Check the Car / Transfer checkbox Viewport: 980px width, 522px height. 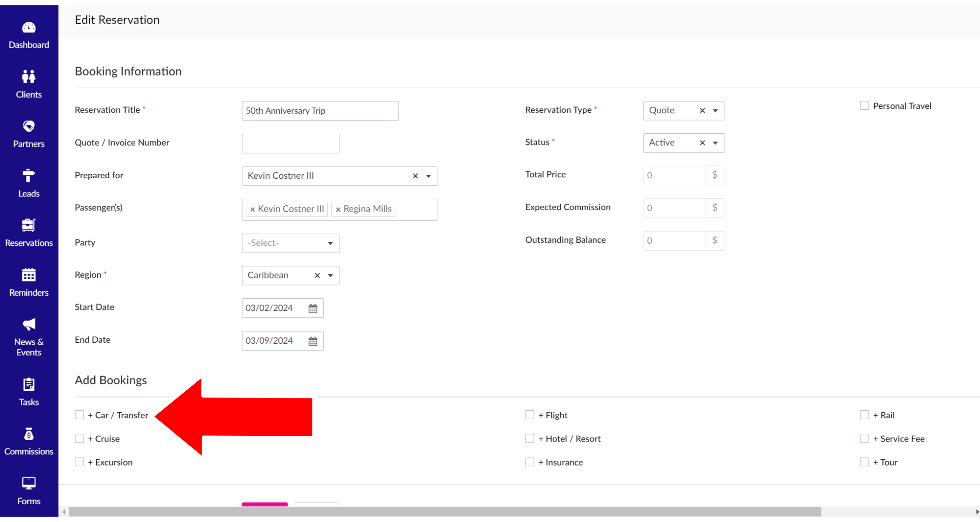80,415
